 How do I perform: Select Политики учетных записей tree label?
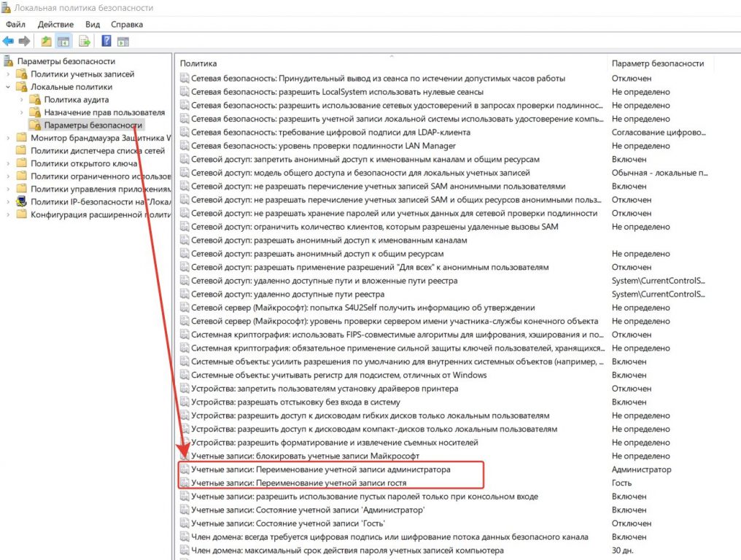click(82, 74)
